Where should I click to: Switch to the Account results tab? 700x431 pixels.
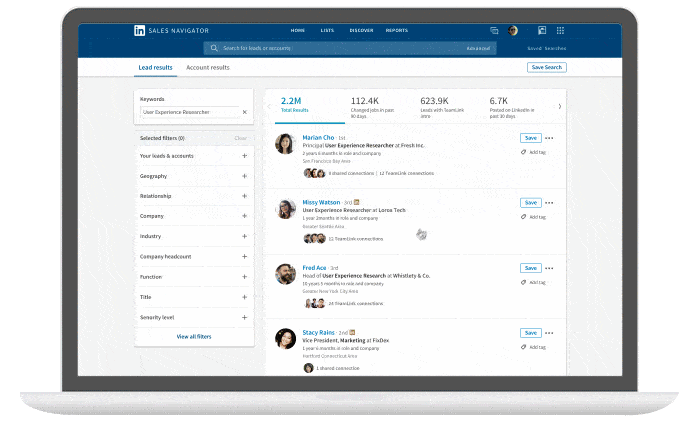208,67
